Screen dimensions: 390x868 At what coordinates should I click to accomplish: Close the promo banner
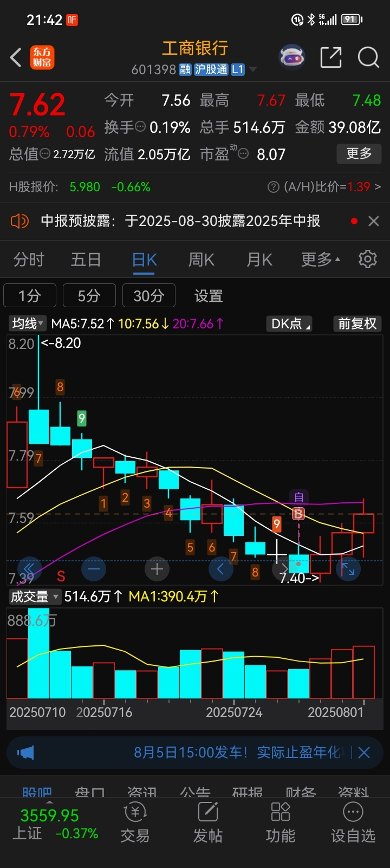click(x=364, y=752)
